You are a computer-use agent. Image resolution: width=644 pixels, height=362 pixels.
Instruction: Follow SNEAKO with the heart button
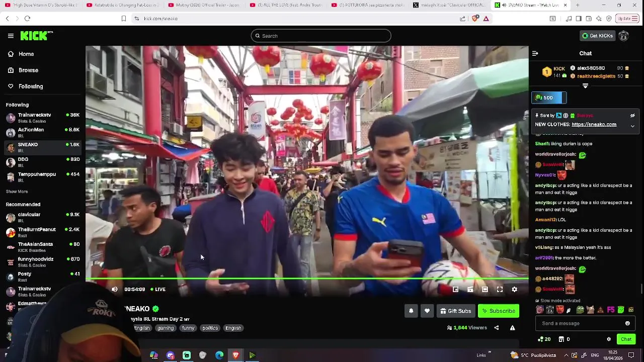427,311
